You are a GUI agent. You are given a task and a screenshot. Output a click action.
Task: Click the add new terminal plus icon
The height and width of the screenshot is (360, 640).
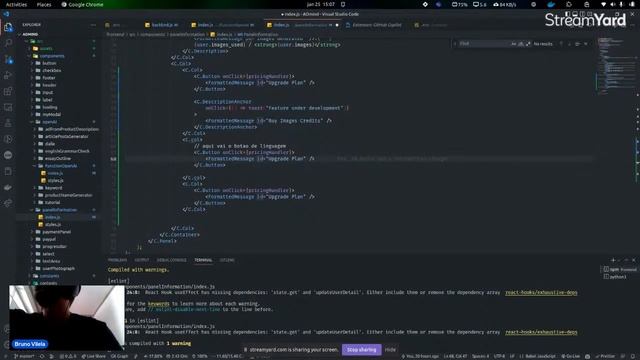[x=613, y=260]
